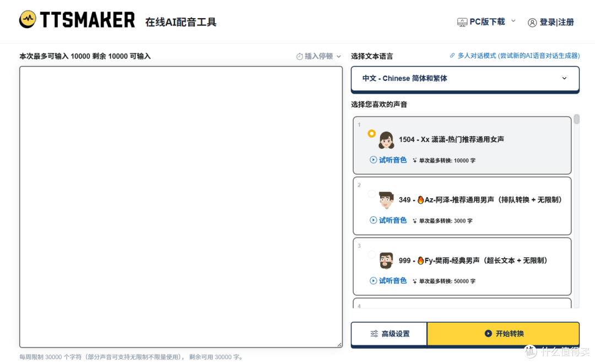Play 试听音色 for voice 349 阿泽
This screenshot has width=595, height=364.
388,220
